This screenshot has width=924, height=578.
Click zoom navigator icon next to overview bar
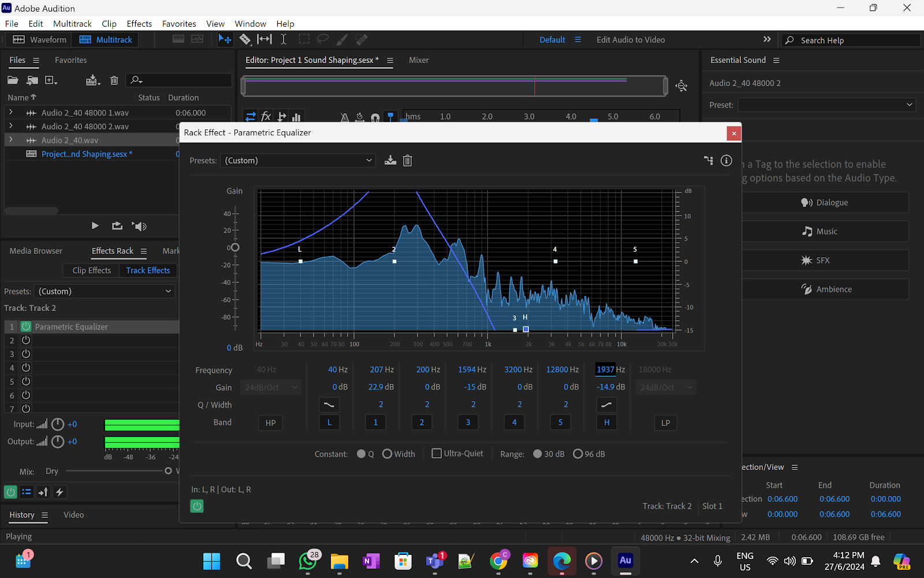[681, 86]
